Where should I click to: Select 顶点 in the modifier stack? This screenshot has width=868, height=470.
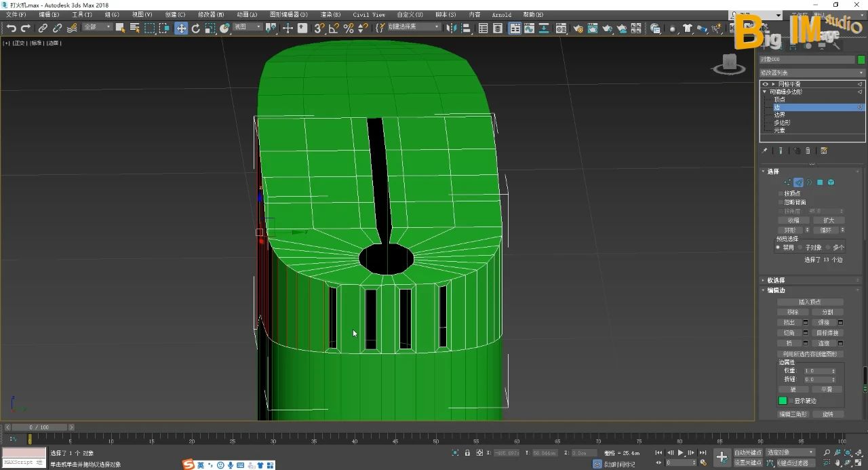(x=779, y=100)
